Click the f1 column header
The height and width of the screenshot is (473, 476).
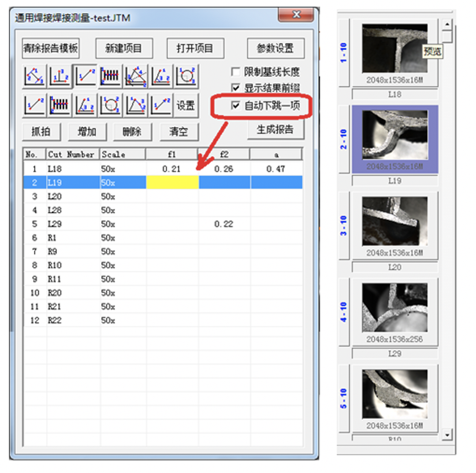coord(172,154)
